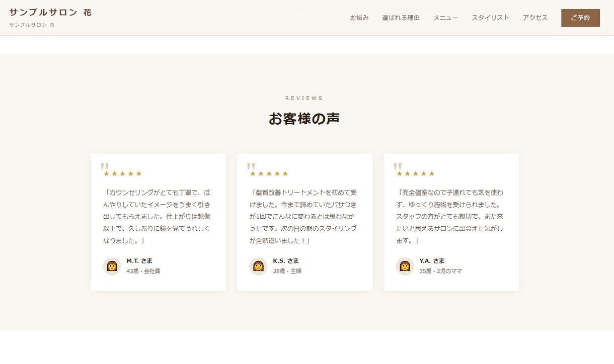This screenshot has width=614, height=364.
Task: Open the アクセス navigation link
Action: 535,18
